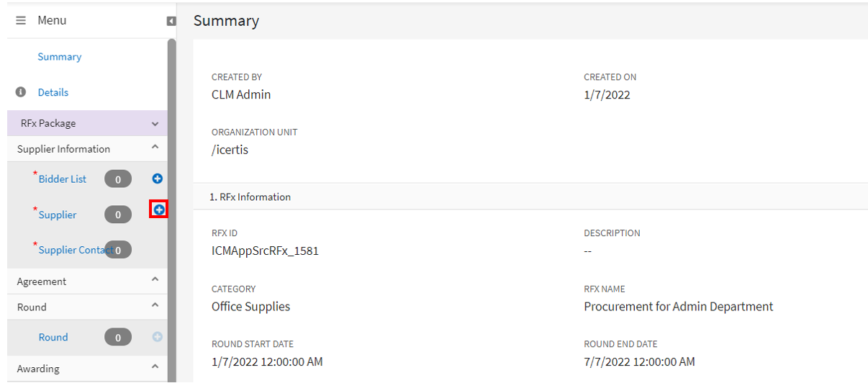The height and width of the screenshot is (383, 868).
Task: Expand the RFx Package section chevron
Action: click(155, 124)
